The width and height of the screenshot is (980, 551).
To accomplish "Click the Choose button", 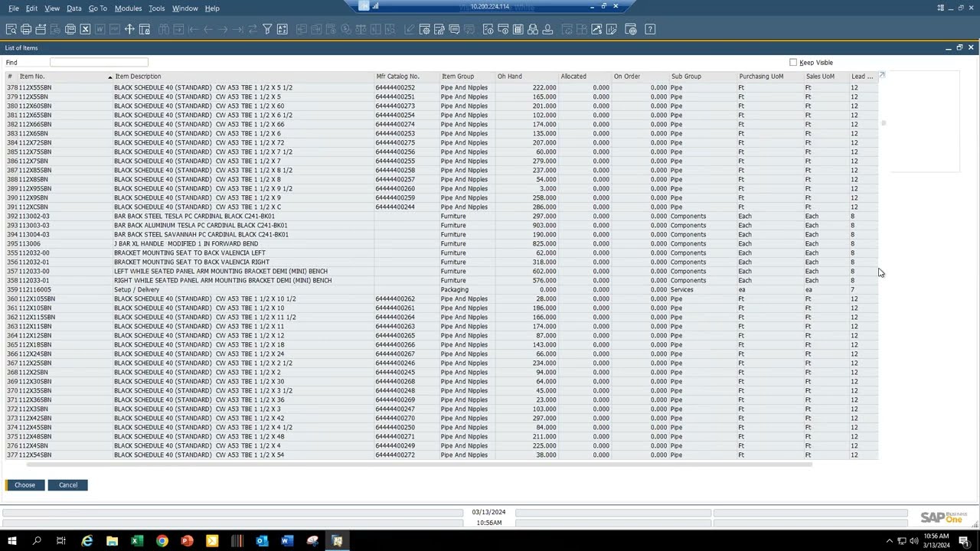I will [24, 485].
